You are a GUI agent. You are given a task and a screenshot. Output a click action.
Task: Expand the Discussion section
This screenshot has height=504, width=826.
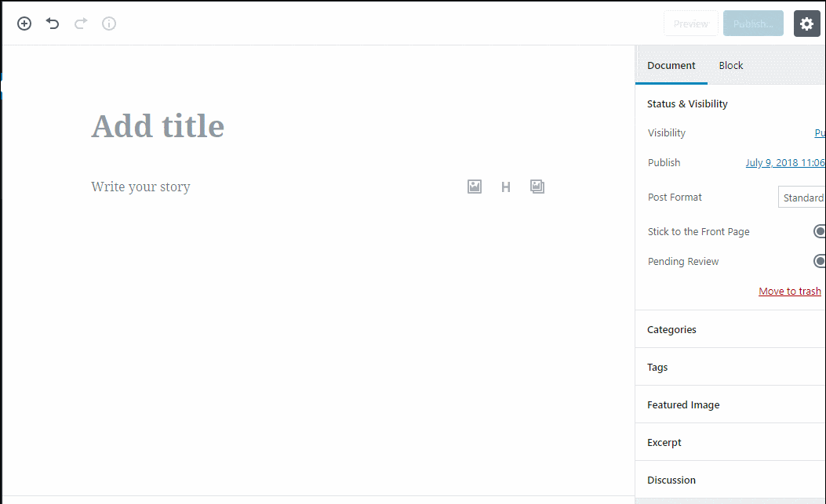point(671,479)
